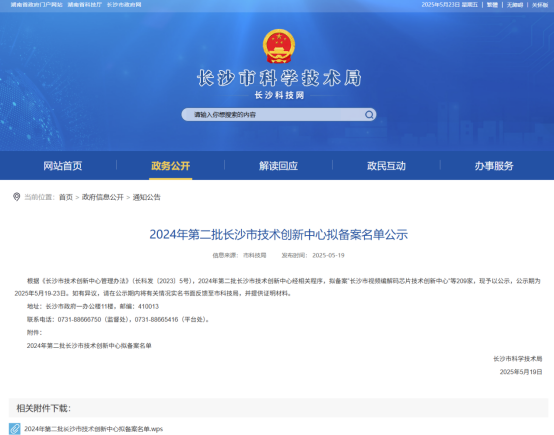Open 通知公告 breadcrumb link

tap(147, 197)
